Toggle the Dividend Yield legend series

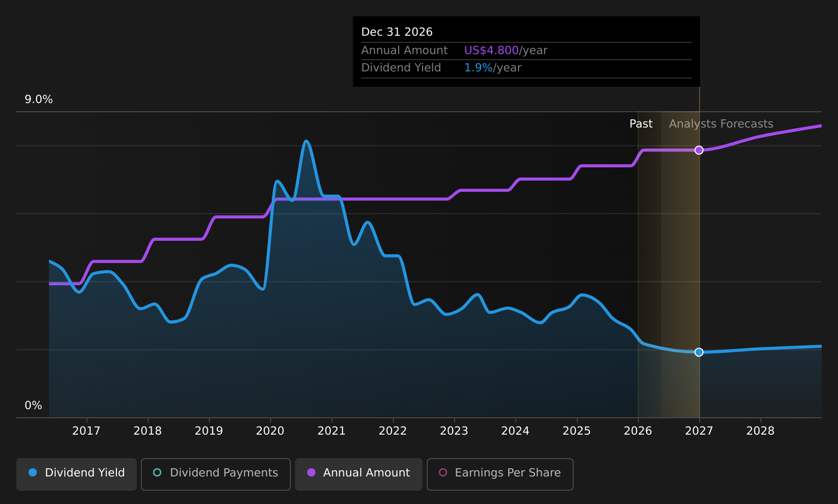tap(77, 474)
